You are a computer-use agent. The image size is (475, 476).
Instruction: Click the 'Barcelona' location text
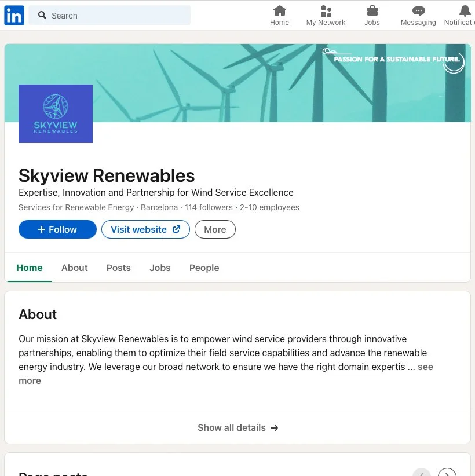click(x=159, y=207)
